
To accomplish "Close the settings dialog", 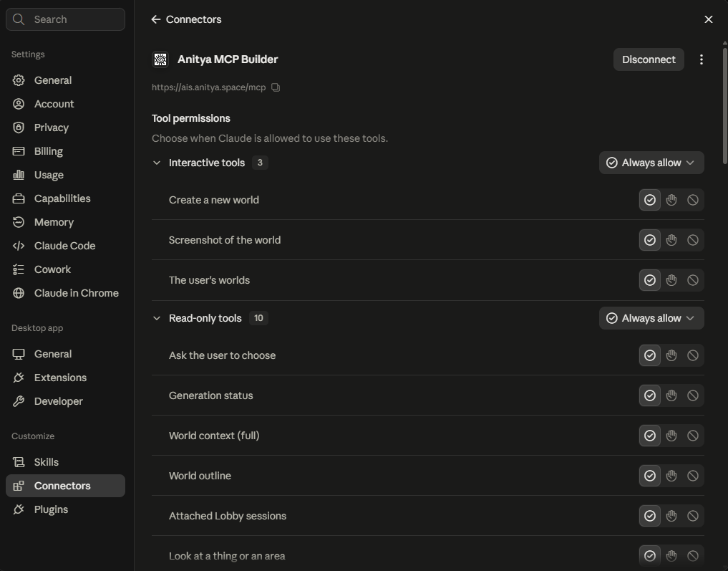I will pyautogui.click(x=709, y=19).
